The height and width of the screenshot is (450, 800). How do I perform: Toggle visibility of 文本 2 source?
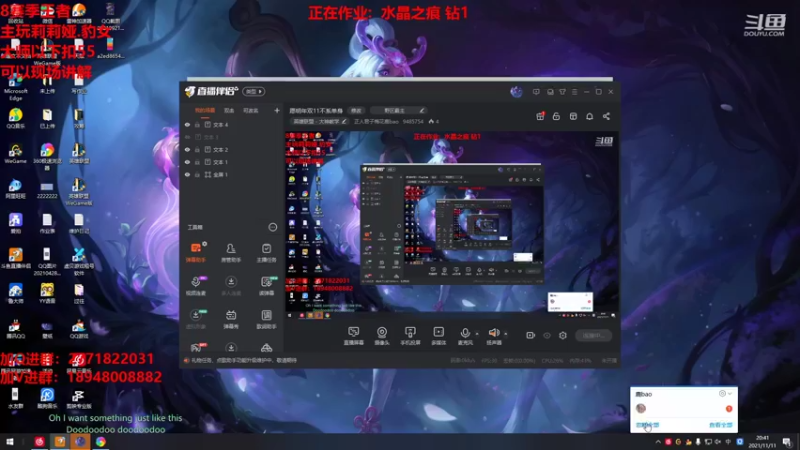187,149
